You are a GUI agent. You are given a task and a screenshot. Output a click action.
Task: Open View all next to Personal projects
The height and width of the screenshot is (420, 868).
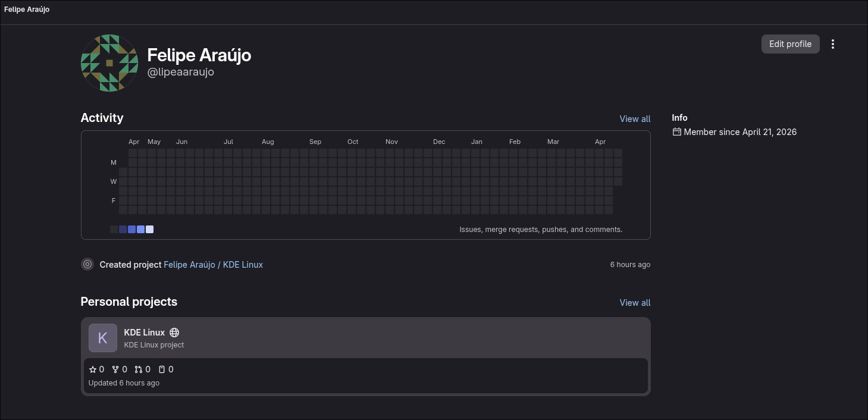click(x=634, y=302)
